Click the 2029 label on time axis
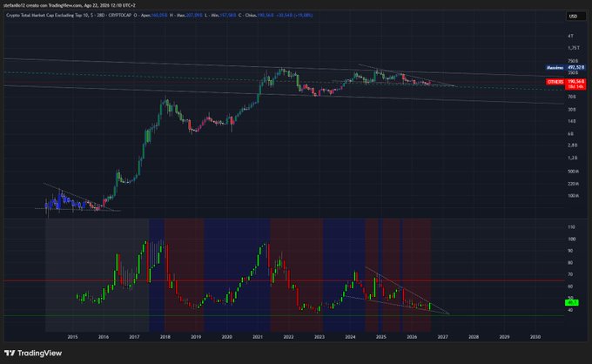 click(x=504, y=337)
